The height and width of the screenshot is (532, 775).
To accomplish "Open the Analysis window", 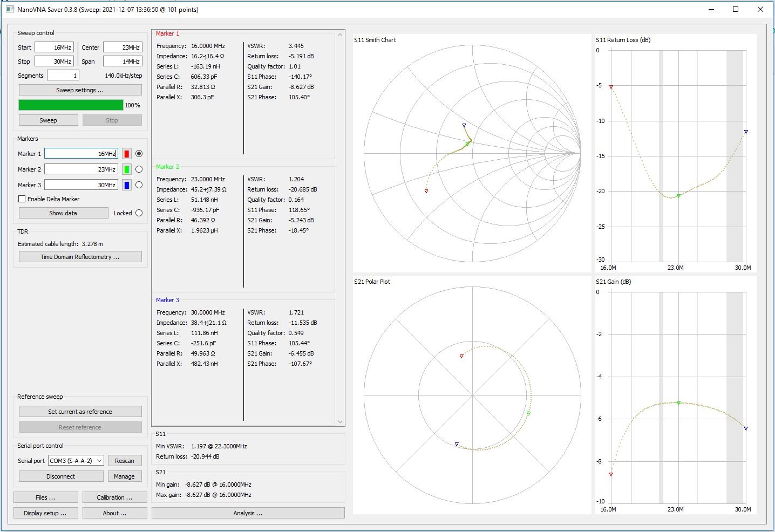I will (248, 513).
